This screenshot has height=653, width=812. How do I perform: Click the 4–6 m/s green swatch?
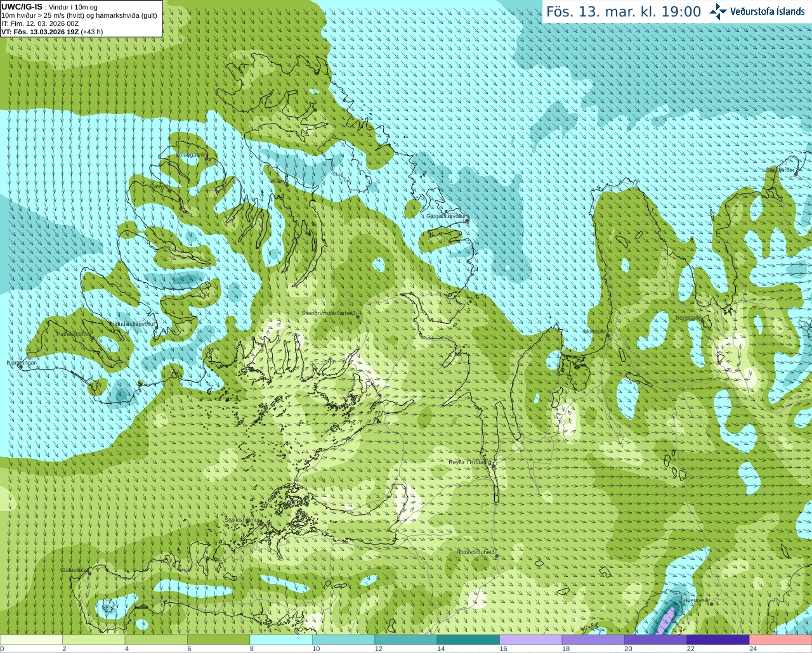pyautogui.click(x=156, y=640)
